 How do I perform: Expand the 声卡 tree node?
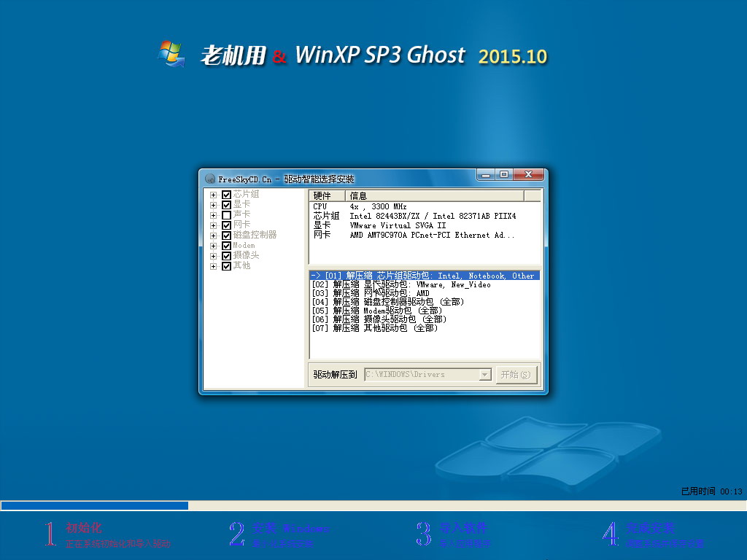click(x=214, y=215)
